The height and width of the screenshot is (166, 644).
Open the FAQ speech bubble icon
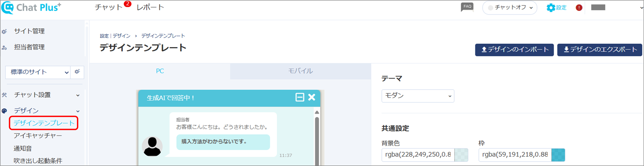467,7
